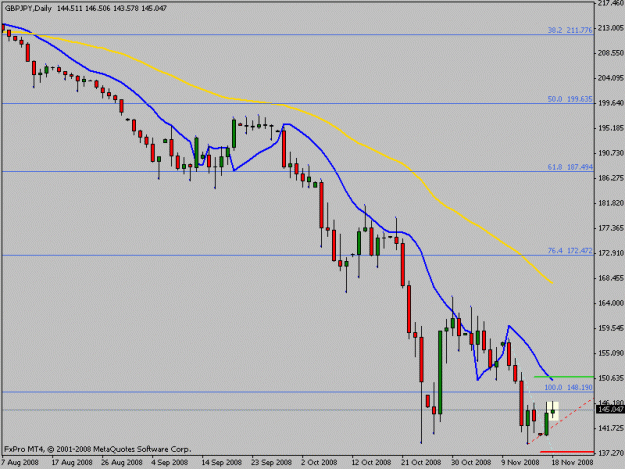Click the 9 Nov 2008 date label
625x469 pixels.
click(520, 463)
